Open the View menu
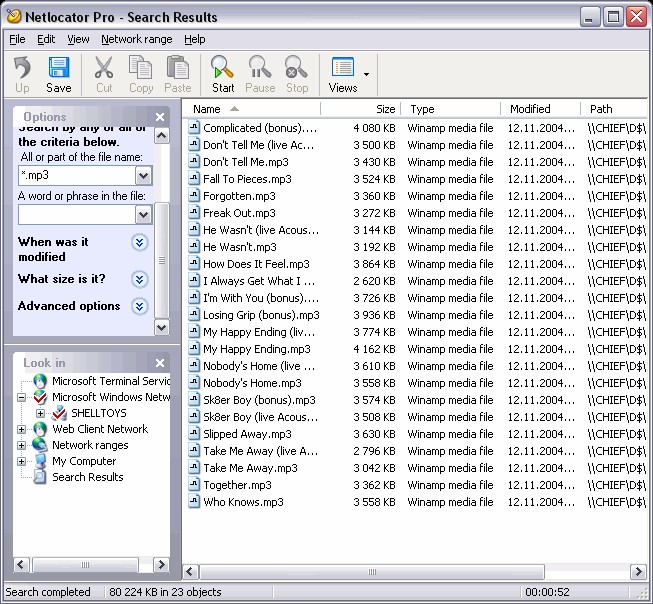The image size is (653, 604). click(x=78, y=39)
